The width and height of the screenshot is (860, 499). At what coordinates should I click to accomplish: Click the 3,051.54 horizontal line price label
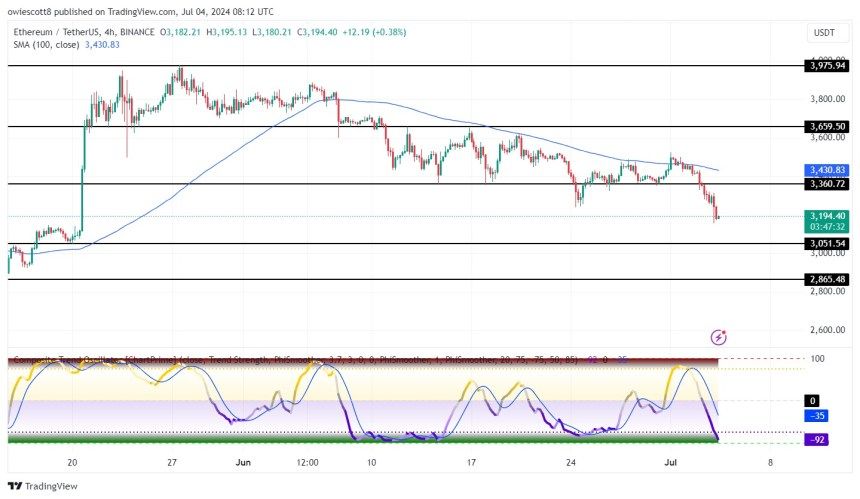(827, 243)
